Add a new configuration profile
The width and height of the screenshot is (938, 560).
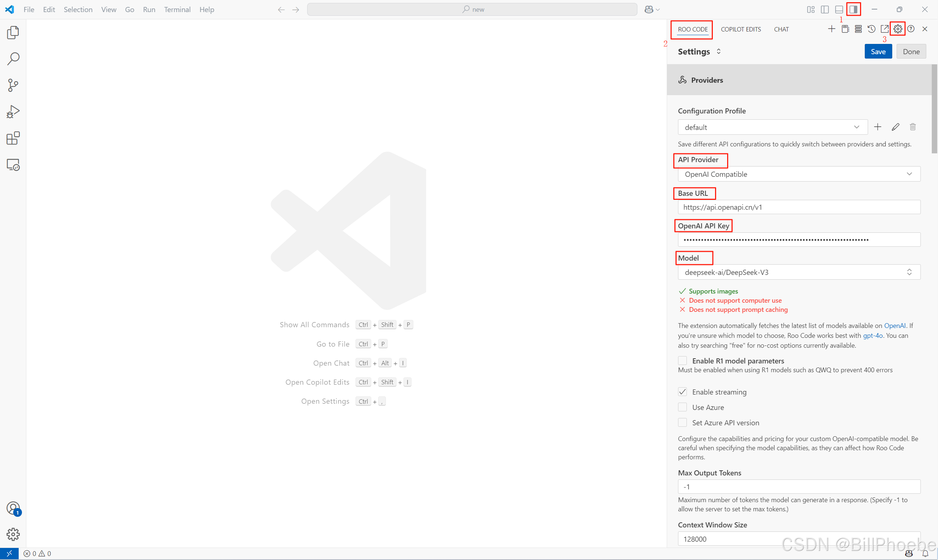(878, 127)
